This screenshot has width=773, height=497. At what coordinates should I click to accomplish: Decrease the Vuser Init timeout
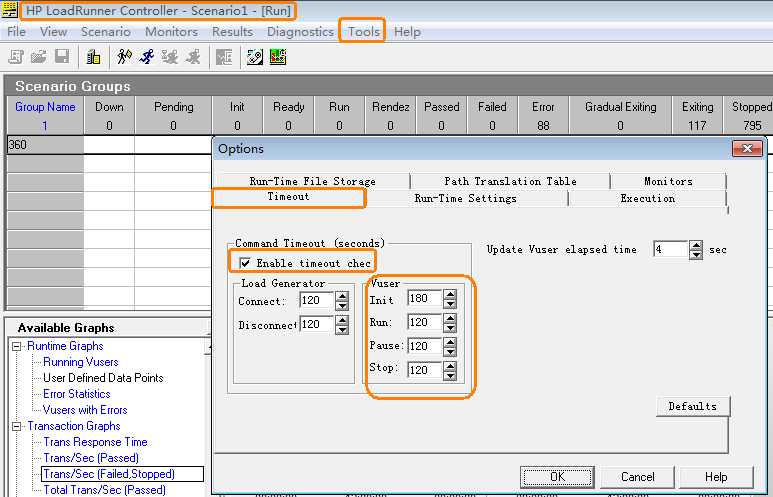[450, 303]
